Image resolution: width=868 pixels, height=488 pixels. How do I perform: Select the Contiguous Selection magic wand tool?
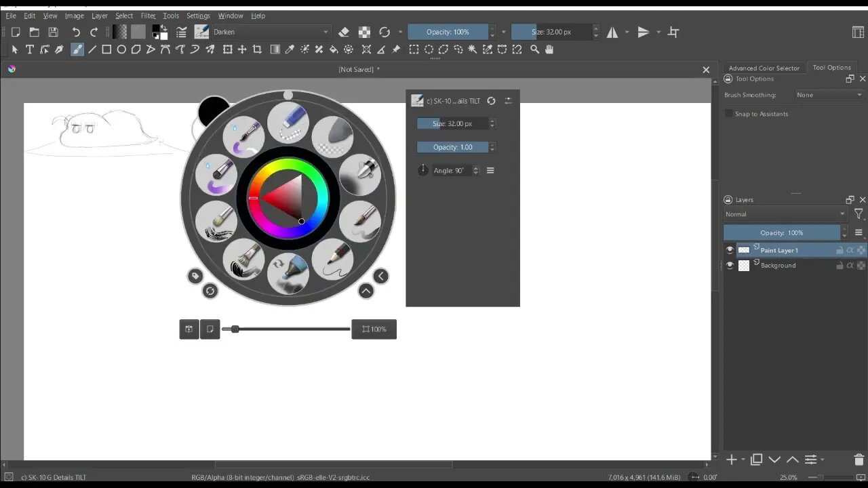(x=473, y=49)
